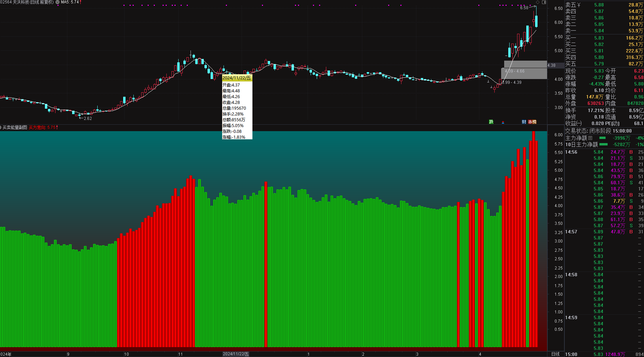Click the 14:56 tick trade 24.7万
The width and height of the screenshot is (644, 357).
pos(617,152)
